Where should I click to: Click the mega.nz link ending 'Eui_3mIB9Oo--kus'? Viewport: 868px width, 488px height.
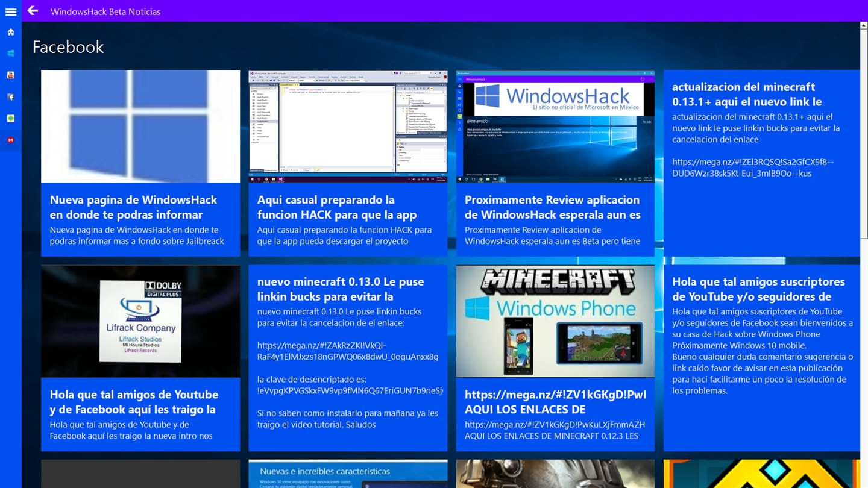pyautogui.click(x=753, y=167)
